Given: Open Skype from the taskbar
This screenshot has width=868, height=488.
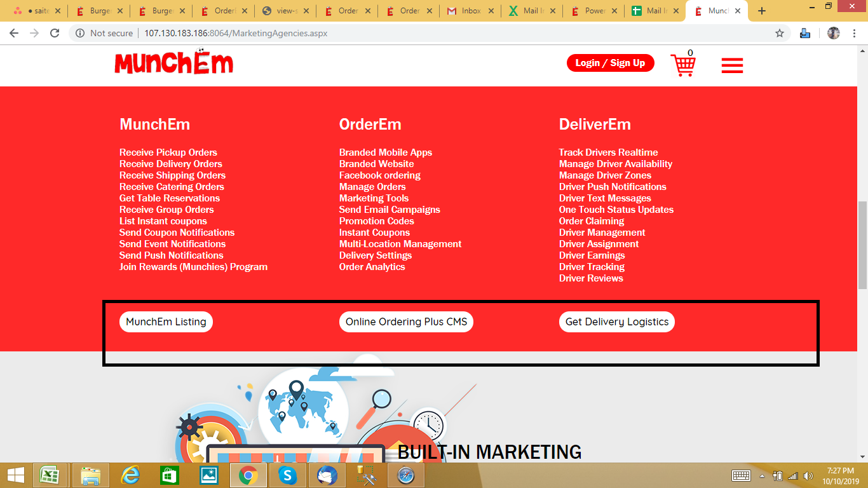Looking at the screenshot, I should click(x=288, y=475).
